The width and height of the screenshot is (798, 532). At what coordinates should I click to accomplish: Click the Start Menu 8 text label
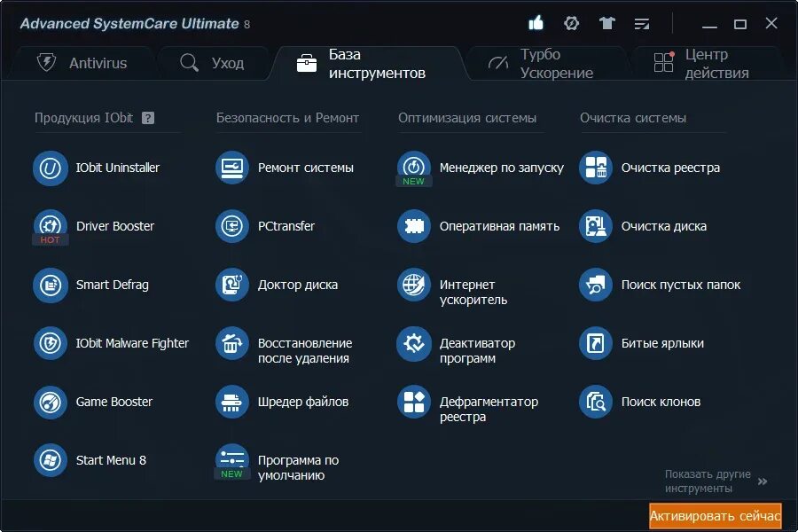111,461
